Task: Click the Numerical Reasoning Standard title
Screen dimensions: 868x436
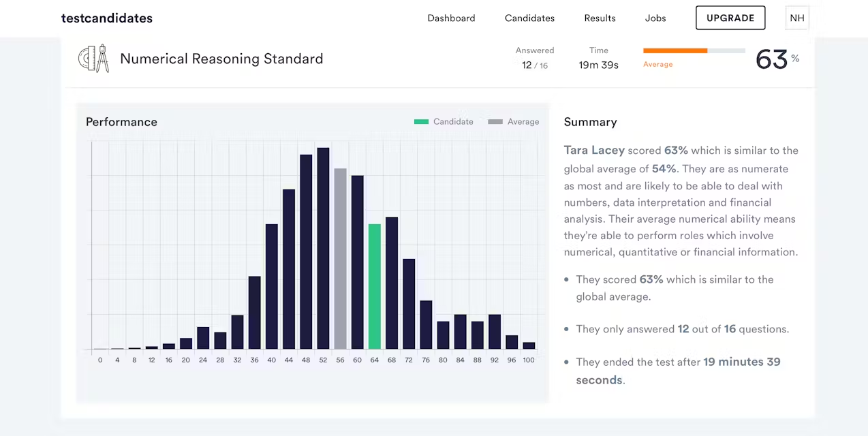Action: 221,59
